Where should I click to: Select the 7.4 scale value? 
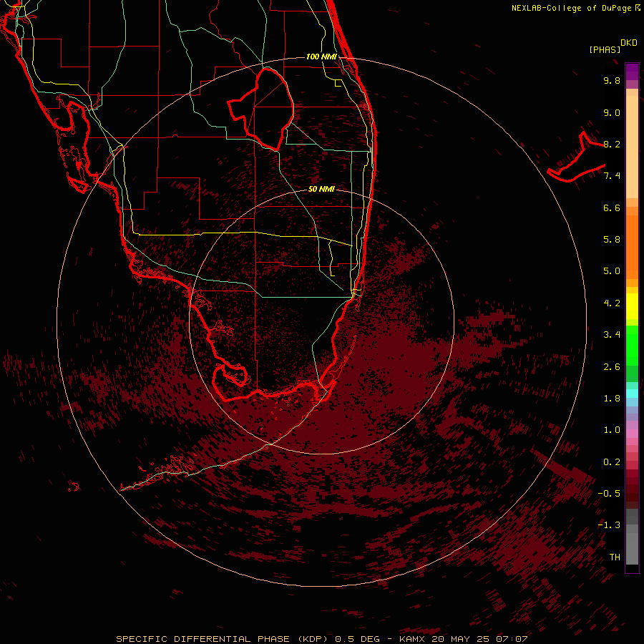click(612, 176)
